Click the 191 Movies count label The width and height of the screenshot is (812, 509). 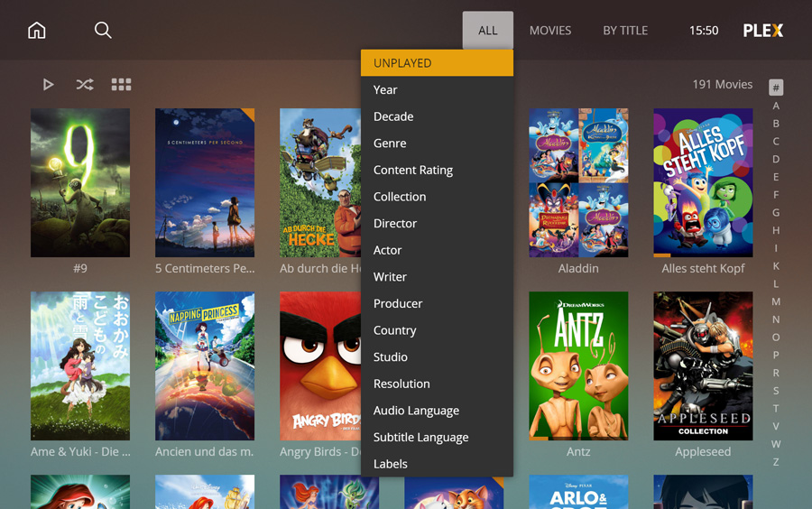(723, 85)
